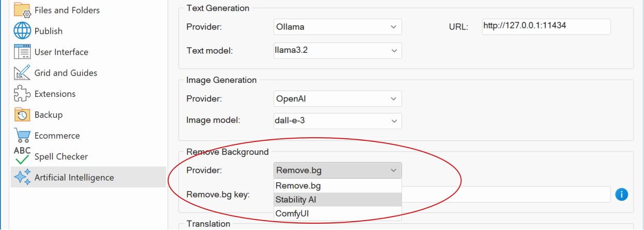Choose ComfyUI from the provider list
644x230 pixels.
click(337, 213)
